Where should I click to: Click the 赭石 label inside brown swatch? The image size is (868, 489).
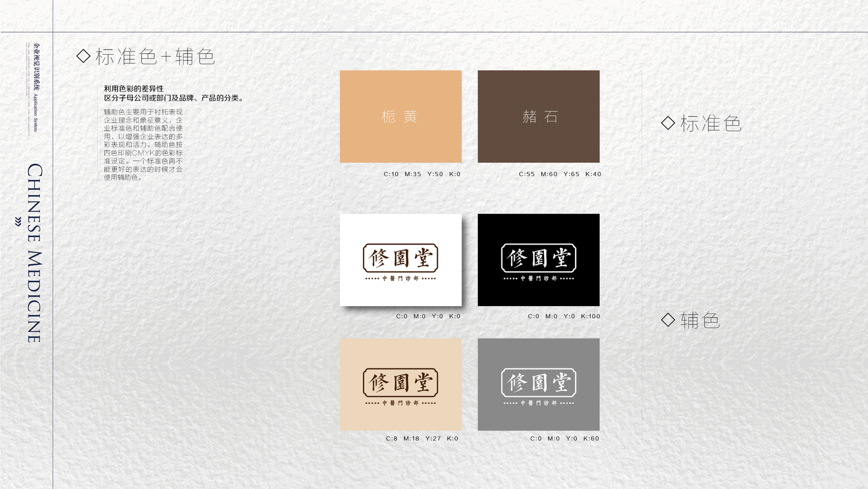coord(539,117)
